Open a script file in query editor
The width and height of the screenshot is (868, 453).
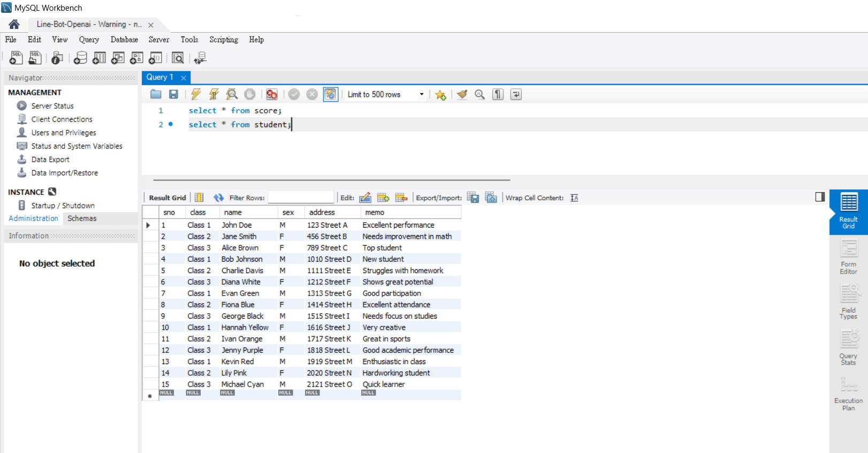156,94
